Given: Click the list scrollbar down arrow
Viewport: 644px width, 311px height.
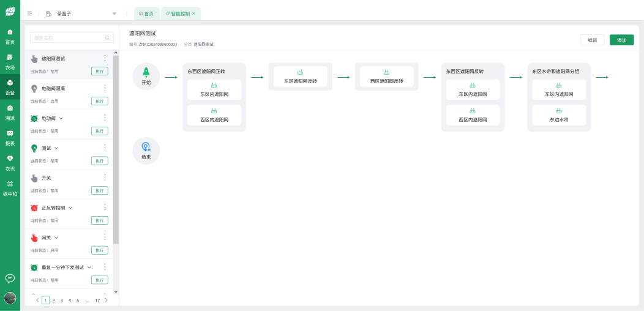Looking at the screenshot, I should (116, 291).
